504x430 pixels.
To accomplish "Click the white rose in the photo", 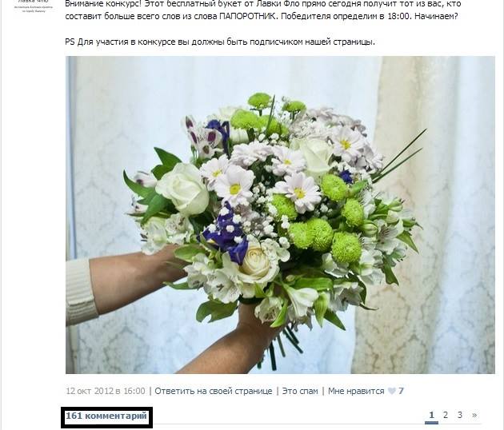I will coord(183,188).
